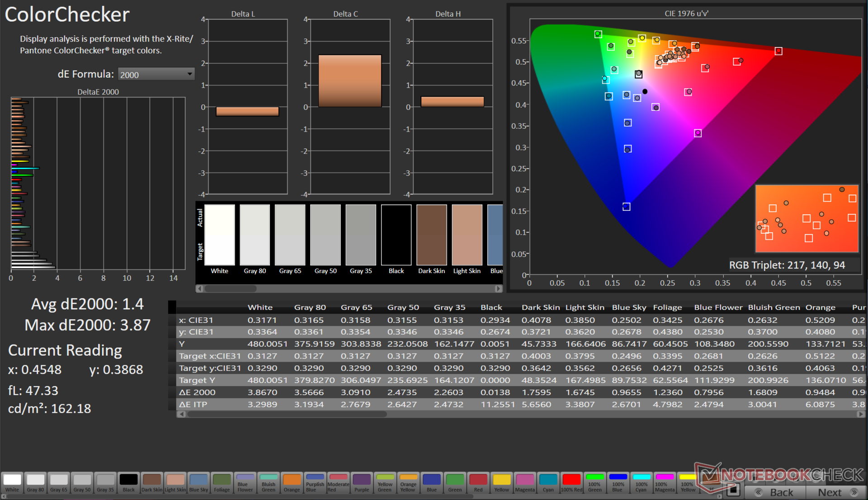The height and width of the screenshot is (500, 868).
Task: Pick the 100% Red patch button
Action: [x=571, y=483]
